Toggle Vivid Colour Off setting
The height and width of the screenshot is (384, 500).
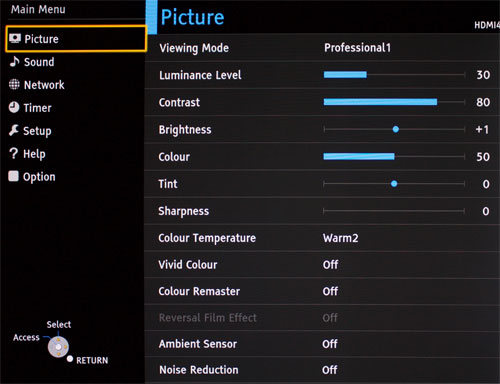[x=330, y=265]
